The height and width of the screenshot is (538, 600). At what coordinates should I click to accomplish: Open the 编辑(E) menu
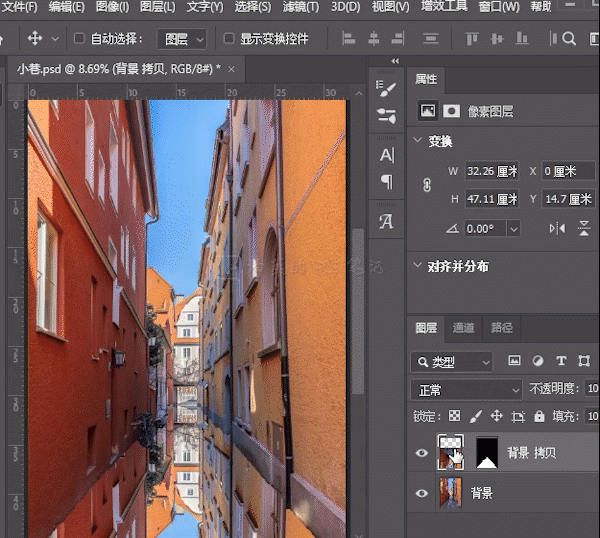click(67, 7)
